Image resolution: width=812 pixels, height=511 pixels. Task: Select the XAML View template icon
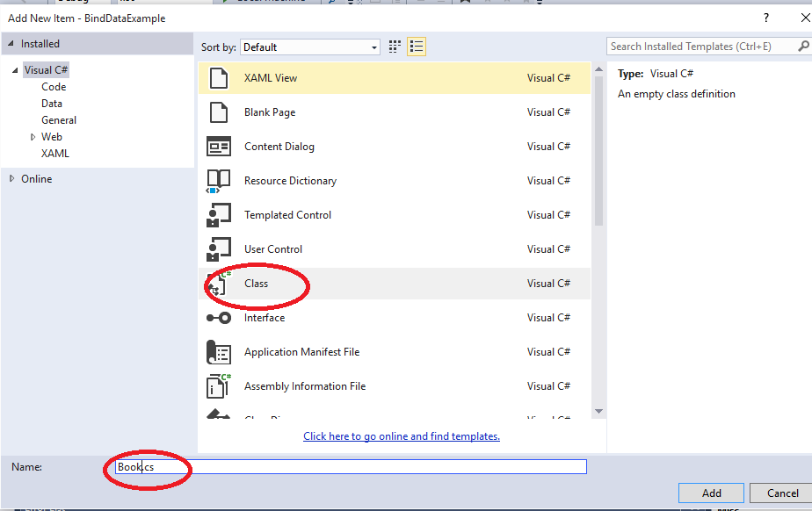tap(219, 78)
